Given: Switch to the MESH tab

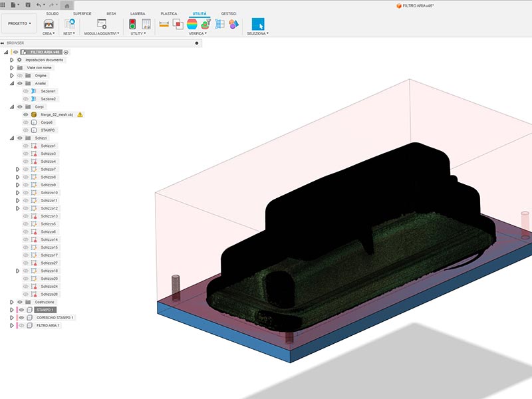Looking at the screenshot, I should (x=110, y=13).
